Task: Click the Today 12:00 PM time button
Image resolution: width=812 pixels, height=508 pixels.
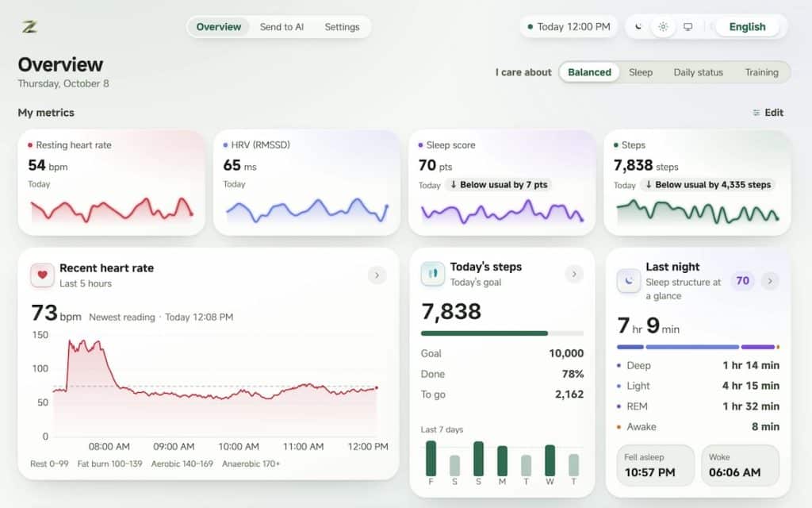Action: (x=569, y=27)
